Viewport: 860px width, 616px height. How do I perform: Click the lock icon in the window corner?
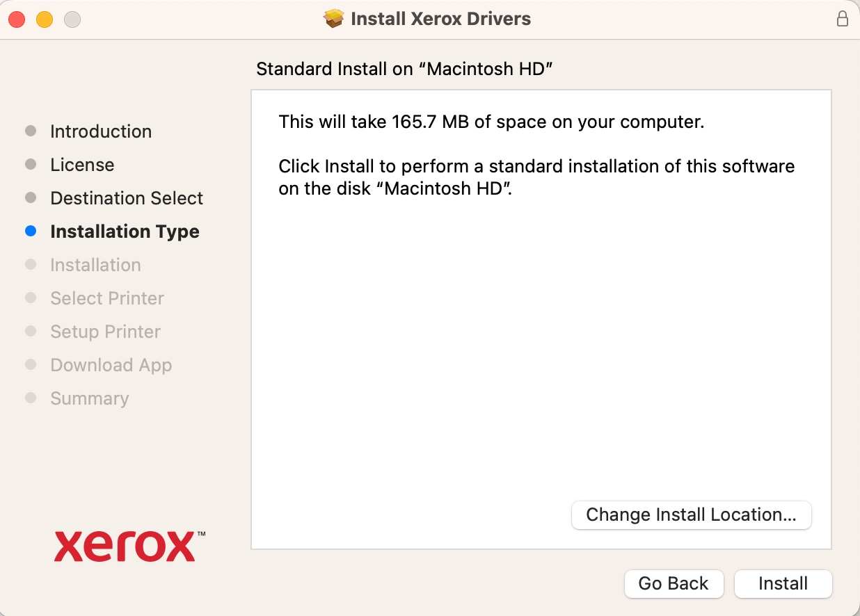tap(843, 19)
